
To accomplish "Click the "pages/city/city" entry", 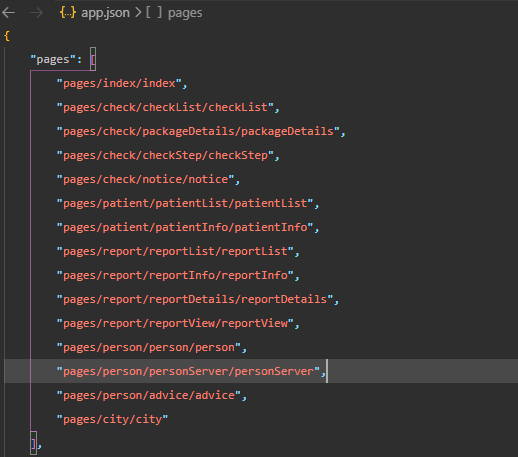I will [x=112, y=419].
